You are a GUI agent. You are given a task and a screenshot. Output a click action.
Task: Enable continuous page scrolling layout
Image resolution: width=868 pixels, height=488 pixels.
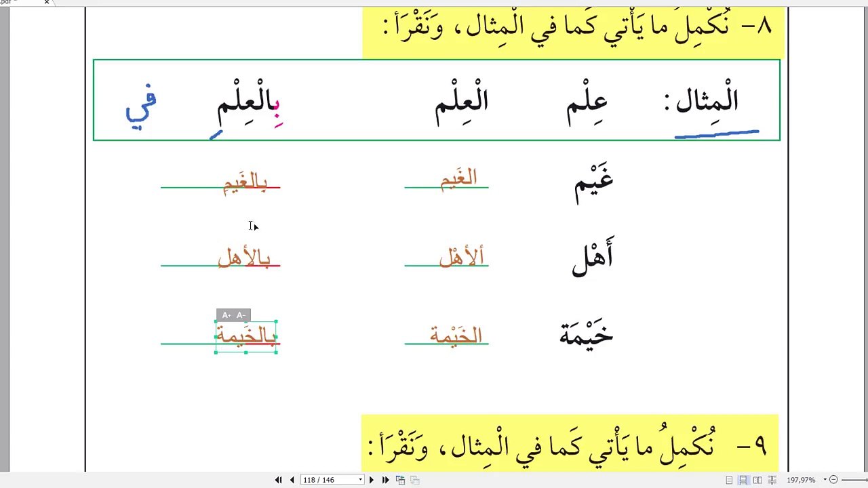pos(743,480)
